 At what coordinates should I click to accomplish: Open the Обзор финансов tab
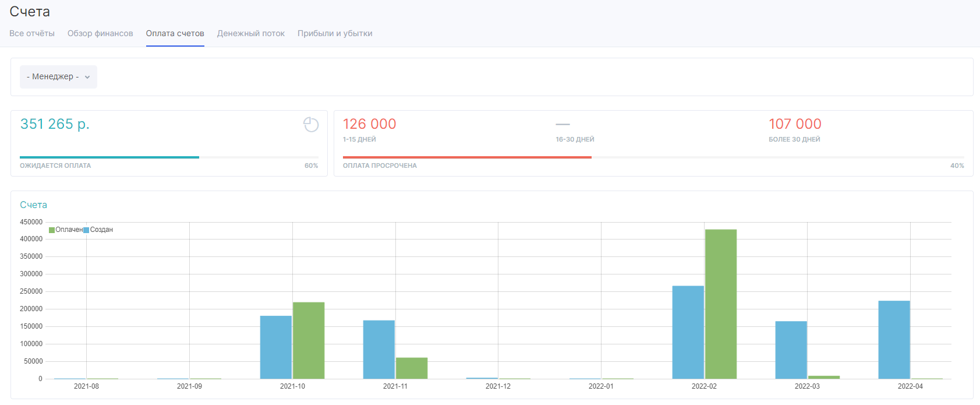100,34
